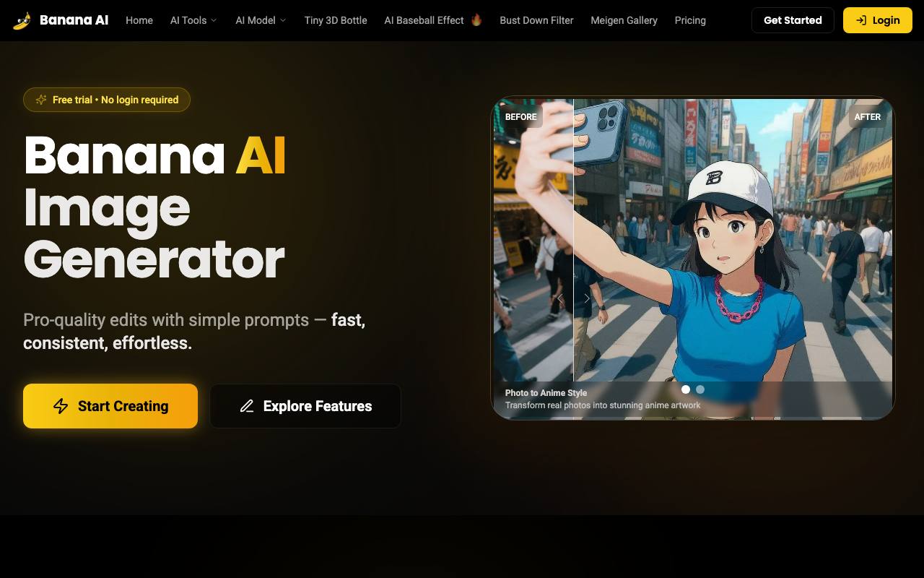Screen dimensions: 924x578
Task: Go to the Home page
Action: (139, 20)
